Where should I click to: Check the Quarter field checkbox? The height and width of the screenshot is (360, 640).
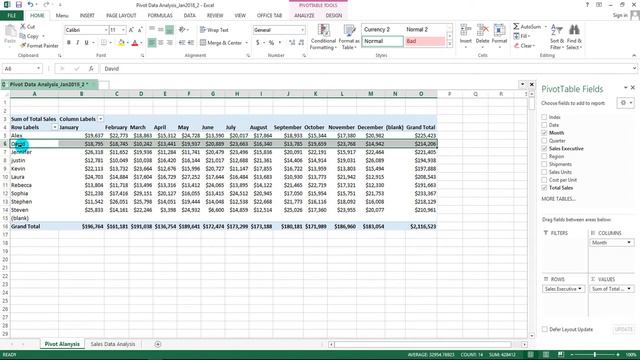coord(544,140)
